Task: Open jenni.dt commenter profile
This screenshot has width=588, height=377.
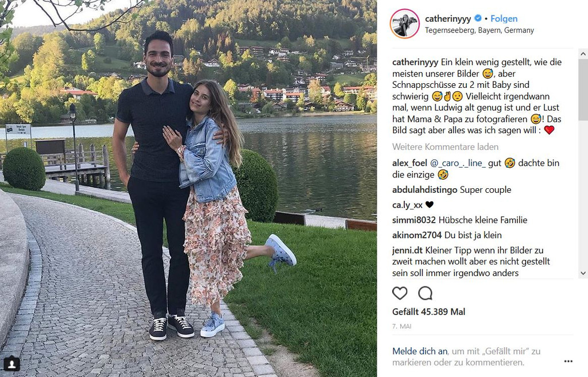Action: [407, 250]
